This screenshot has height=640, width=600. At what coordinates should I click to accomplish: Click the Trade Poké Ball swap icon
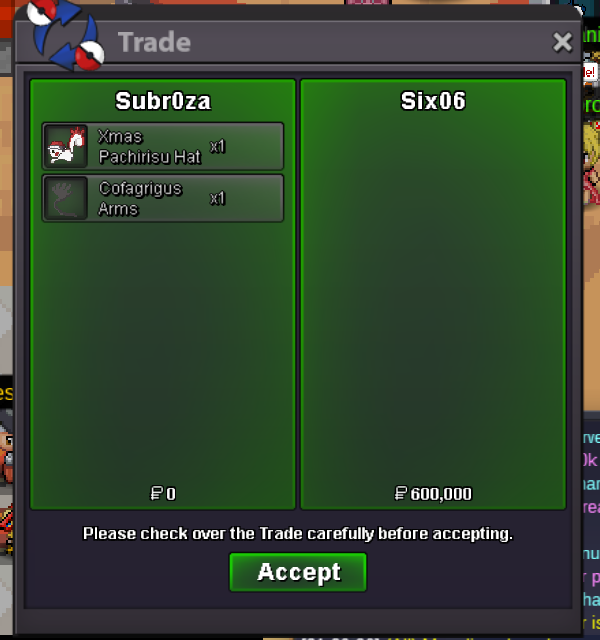click(65, 36)
